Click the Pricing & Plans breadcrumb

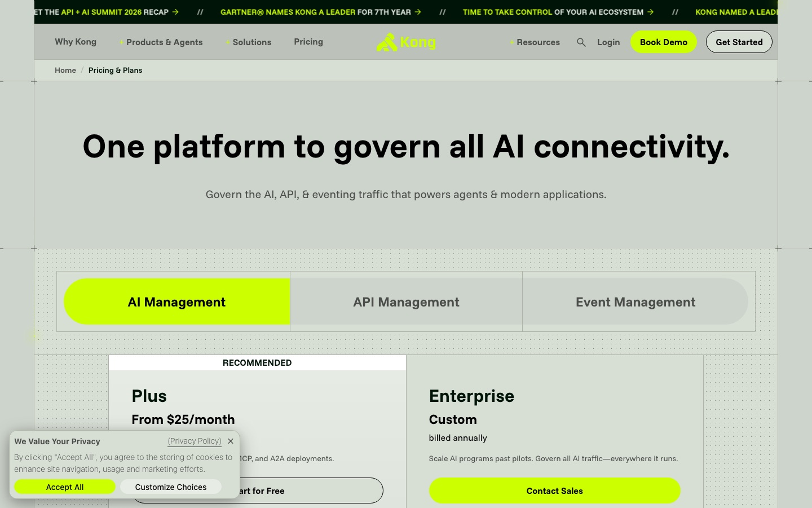115,70
